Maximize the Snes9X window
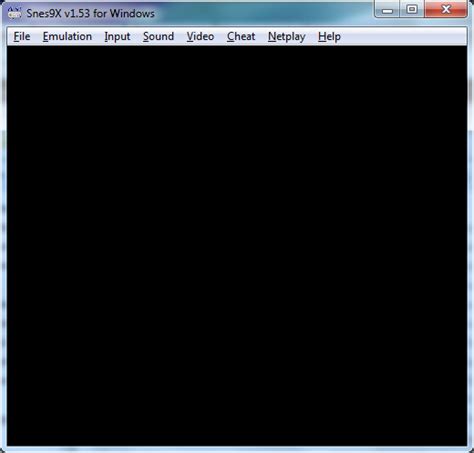The image size is (474, 453). (412, 9)
